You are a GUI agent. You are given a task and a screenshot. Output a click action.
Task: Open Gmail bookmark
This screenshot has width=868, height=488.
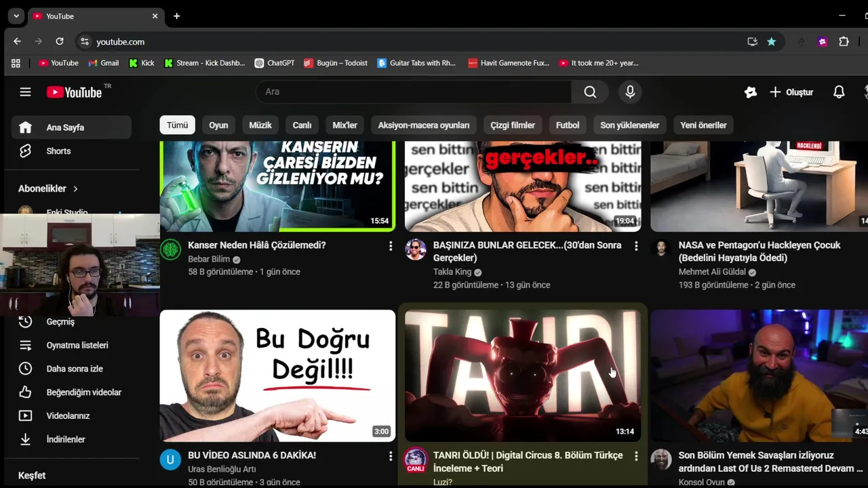pyautogui.click(x=104, y=63)
